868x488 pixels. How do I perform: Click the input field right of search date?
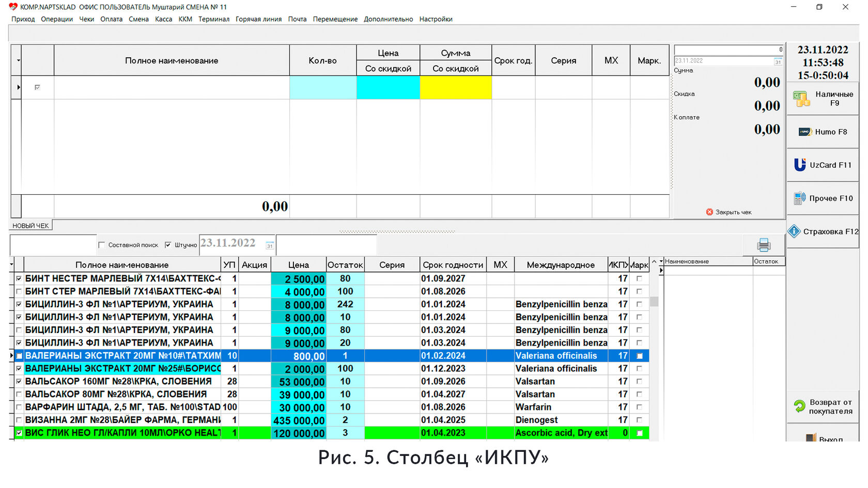coord(327,245)
